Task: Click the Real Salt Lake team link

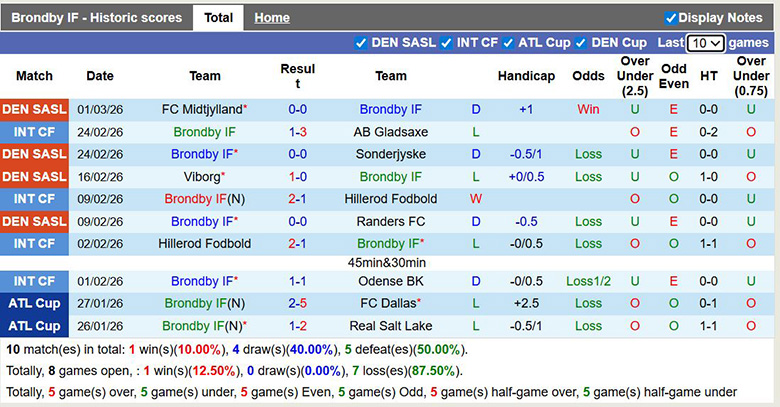Action: (390, 326)
